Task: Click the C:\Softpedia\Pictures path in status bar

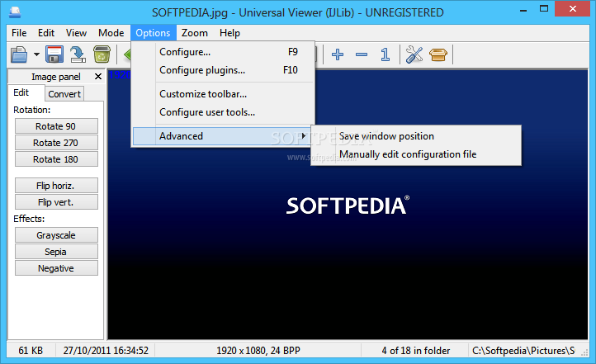Action: point(523,350)
